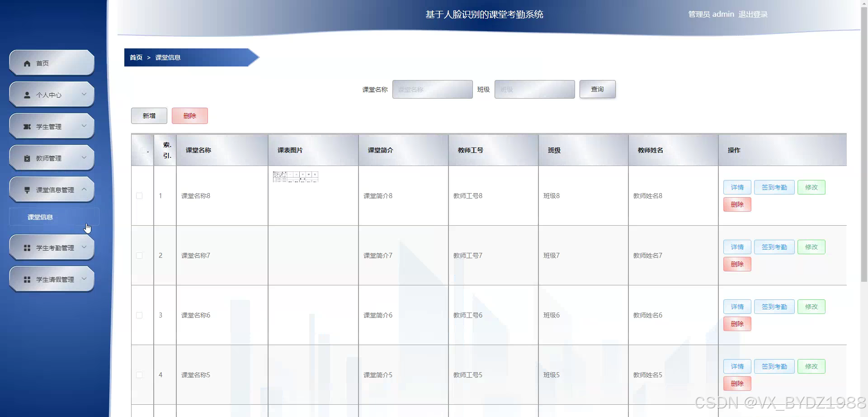Check the checkbox for row 课堂名称6

coord(139,315)
